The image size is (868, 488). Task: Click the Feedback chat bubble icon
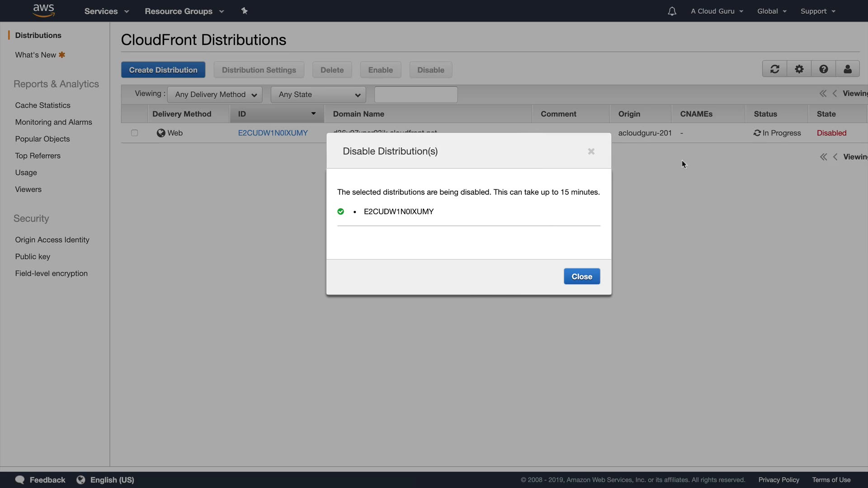[20, 479]
